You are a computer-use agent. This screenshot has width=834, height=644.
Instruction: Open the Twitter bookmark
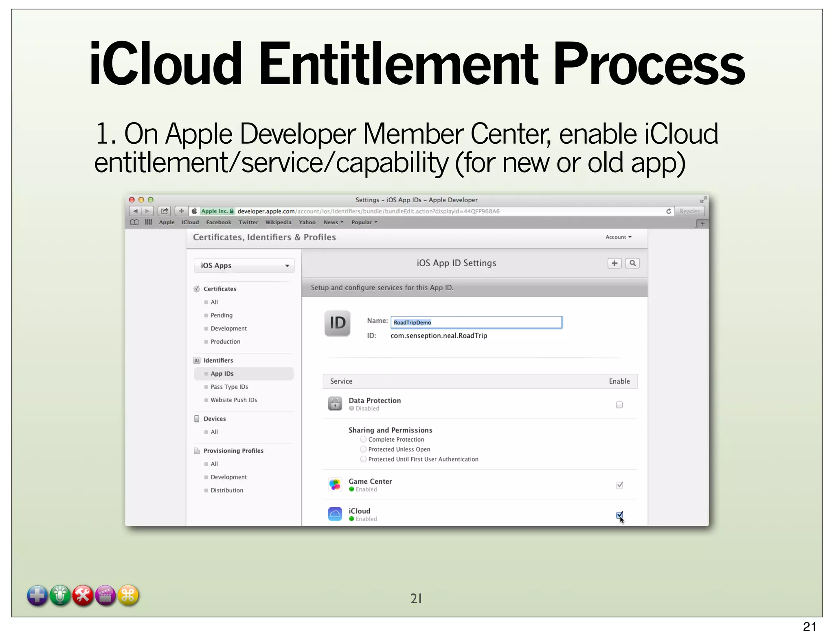point(248,222)
